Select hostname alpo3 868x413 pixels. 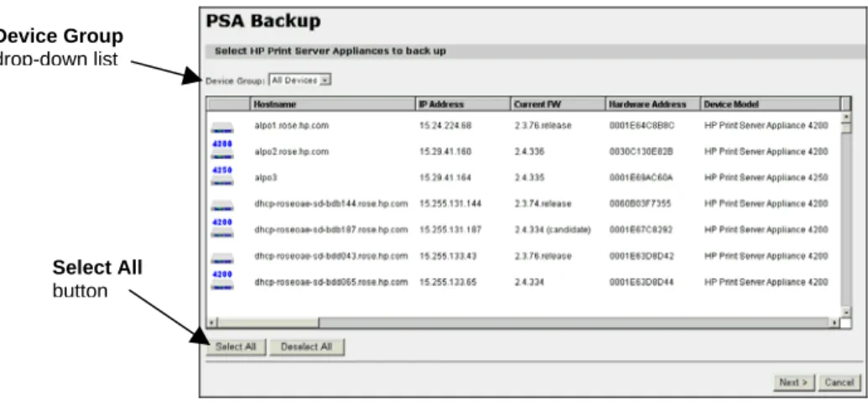(265, 178)
